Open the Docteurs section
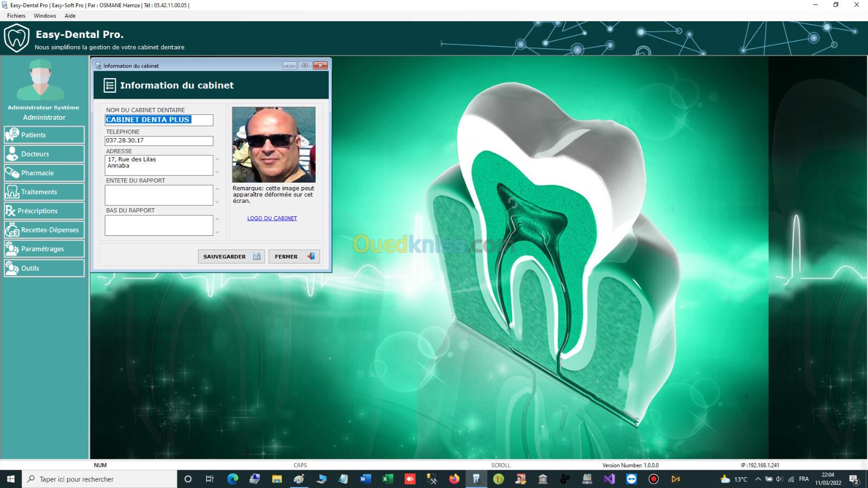Screen dimensions: 868x488 coord(44,154)
